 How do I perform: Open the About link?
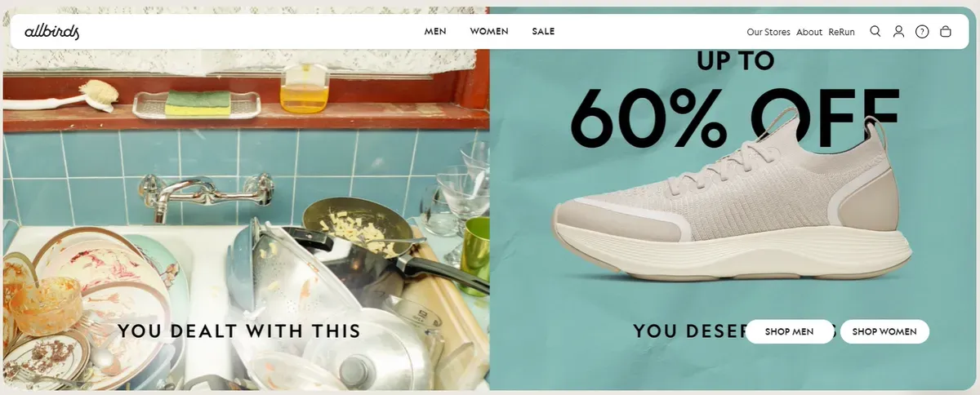click(x=809, y=32)
